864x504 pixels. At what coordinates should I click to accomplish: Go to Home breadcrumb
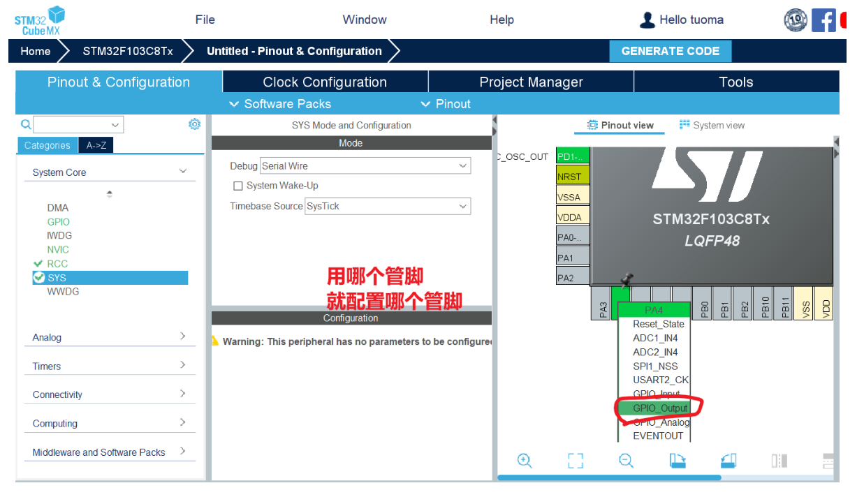click(x=36, y=51)
